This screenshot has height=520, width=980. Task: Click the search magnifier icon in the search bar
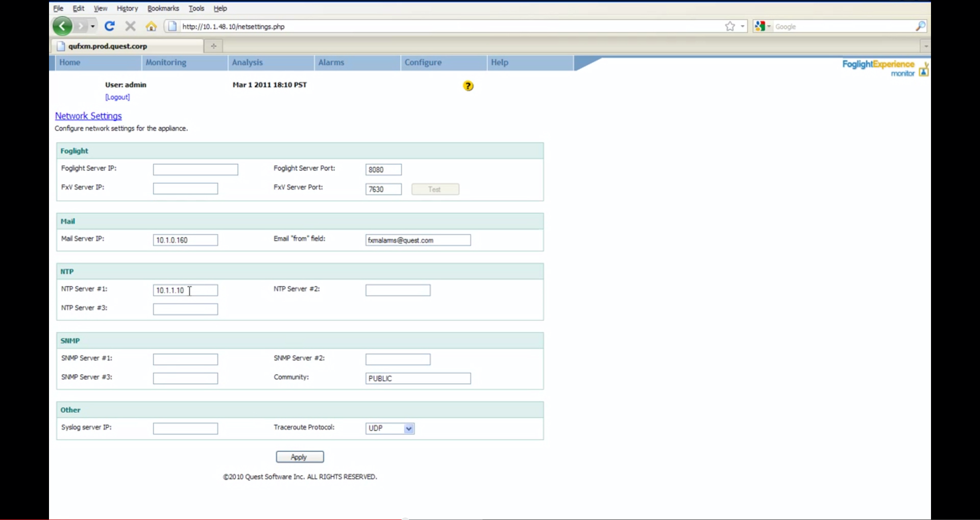[920, 26]
